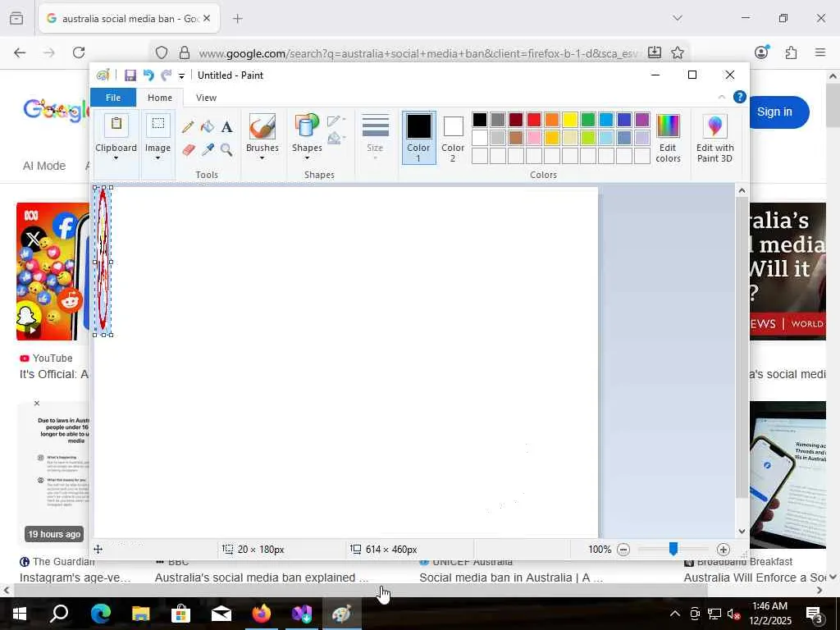
Task: Pick the green color swatch
Action: tap(588, 120)
